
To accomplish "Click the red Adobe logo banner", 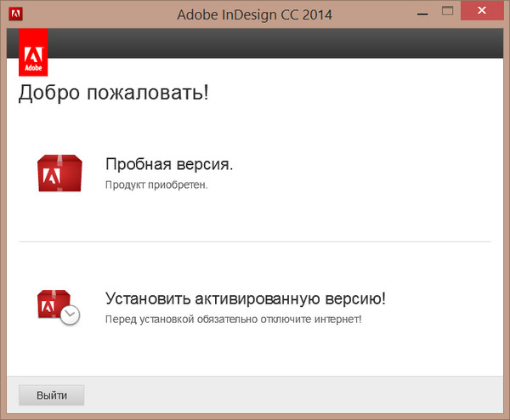I will (33, 53).
